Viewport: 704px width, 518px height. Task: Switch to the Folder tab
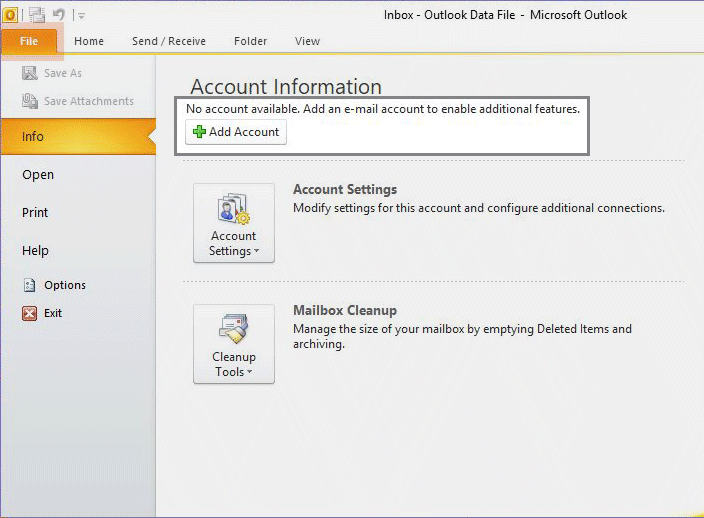(x=250, y=41)
